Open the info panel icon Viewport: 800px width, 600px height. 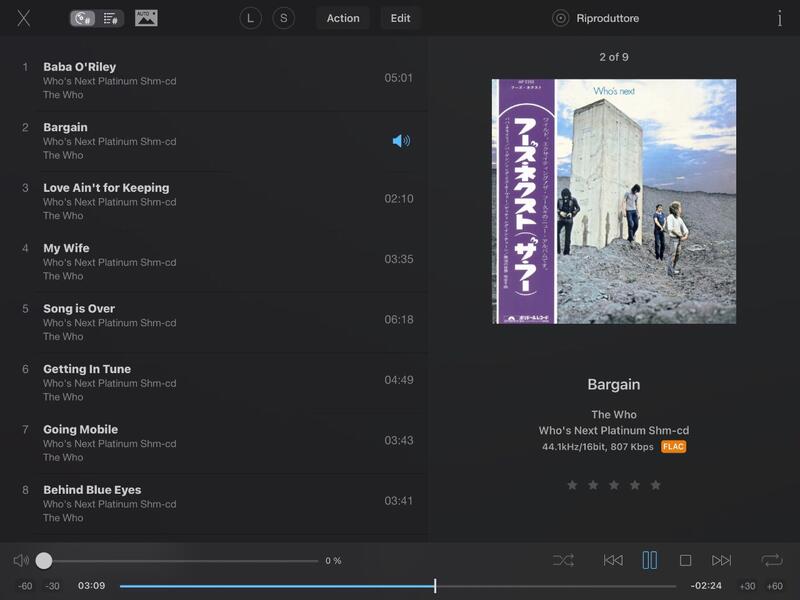tap(779, 18)
